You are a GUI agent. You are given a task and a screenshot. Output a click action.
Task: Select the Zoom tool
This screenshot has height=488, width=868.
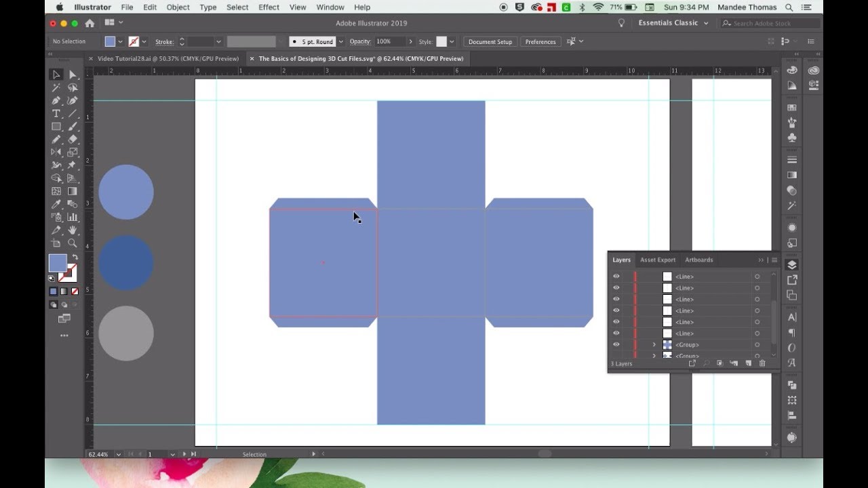coord(72,243)
